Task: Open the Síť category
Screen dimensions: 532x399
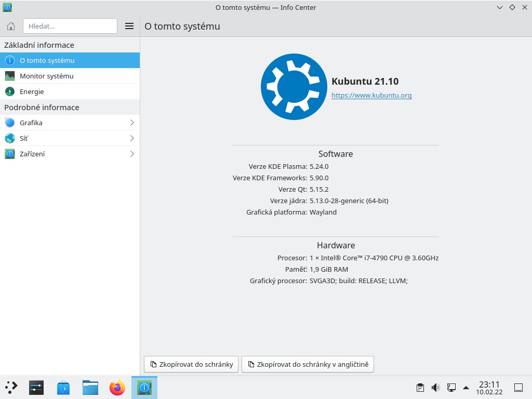Action: [70, 138]
